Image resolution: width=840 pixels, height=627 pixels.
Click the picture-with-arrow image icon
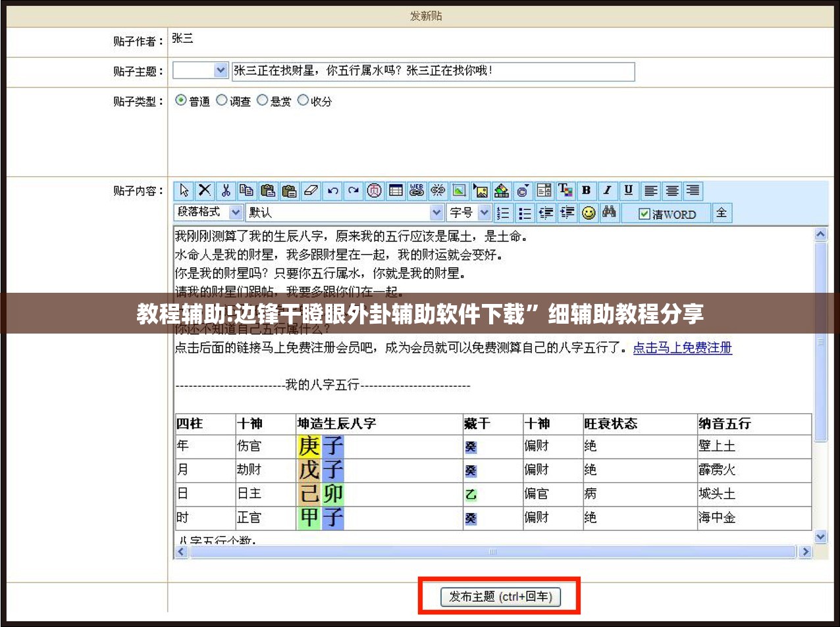pos(481,191)
